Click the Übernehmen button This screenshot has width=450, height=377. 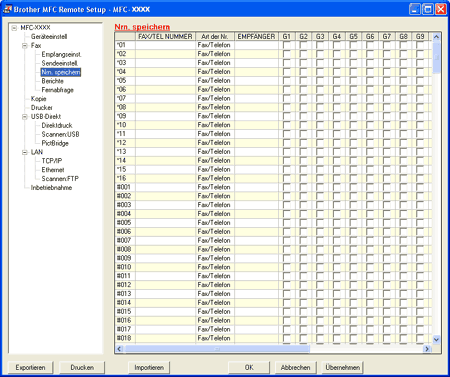pos(343,367)
